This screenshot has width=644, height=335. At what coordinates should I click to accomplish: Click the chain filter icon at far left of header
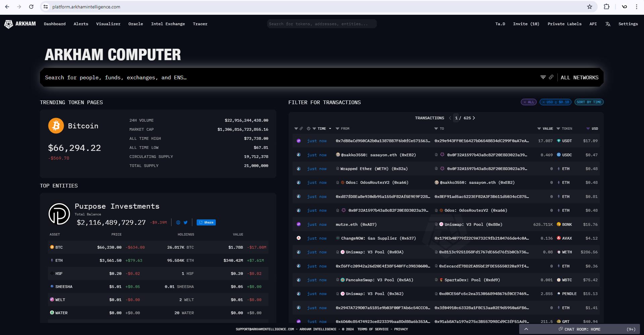(x=296, y=129)
